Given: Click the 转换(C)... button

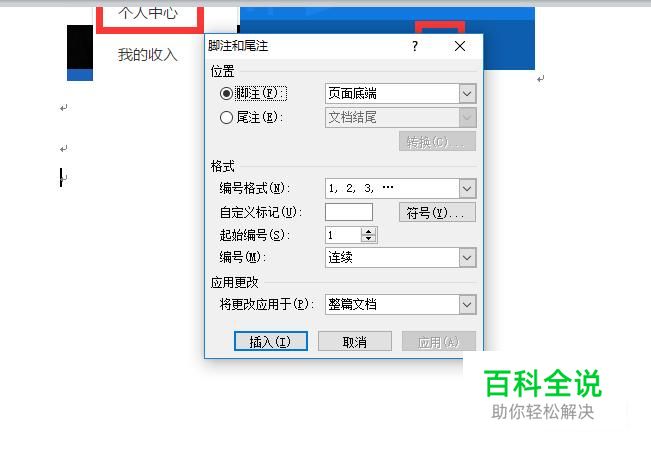Looking at the screenshot, I should (x=437, y=142).
